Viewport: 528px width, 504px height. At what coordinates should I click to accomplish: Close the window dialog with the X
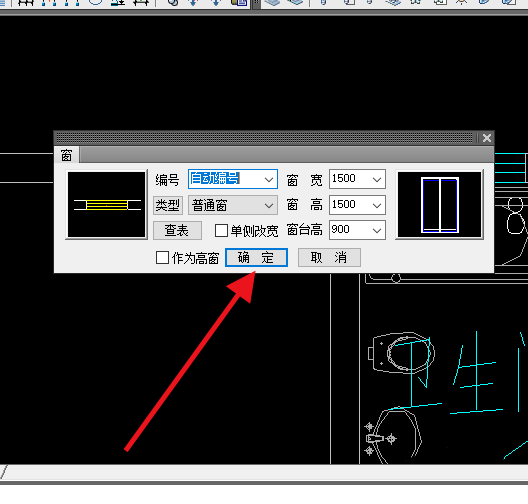tap(487, 138)
